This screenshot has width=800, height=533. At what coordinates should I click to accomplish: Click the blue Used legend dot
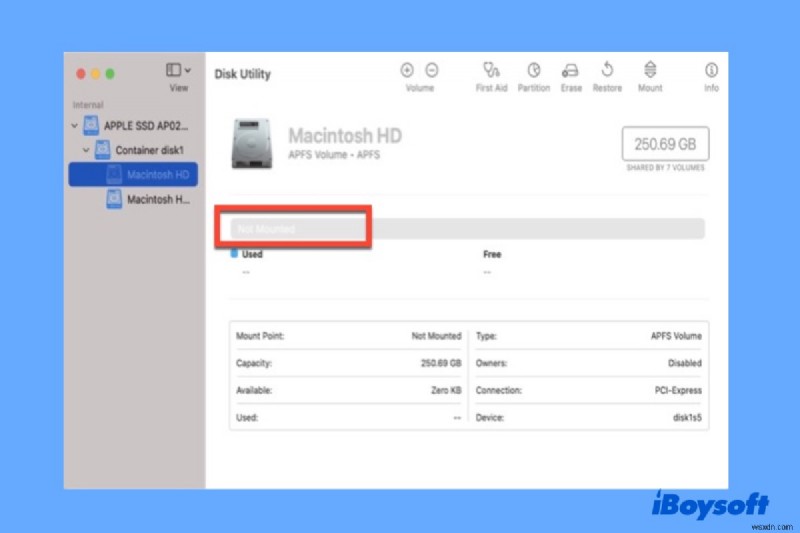(x=234, y=255)
